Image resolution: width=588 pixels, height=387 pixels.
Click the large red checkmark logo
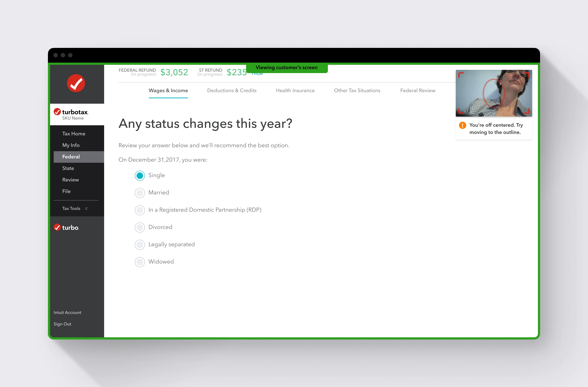coord(76,83)
